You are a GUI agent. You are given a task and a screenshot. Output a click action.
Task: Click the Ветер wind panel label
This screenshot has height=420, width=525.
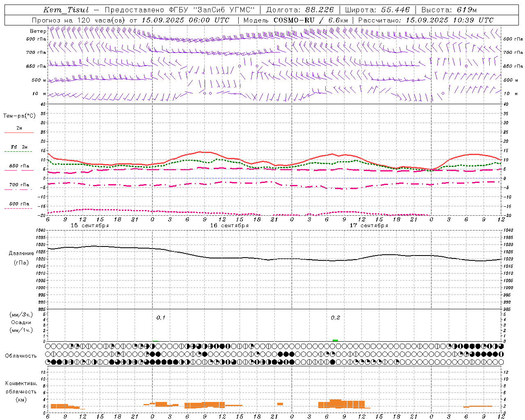coord(38,31)
